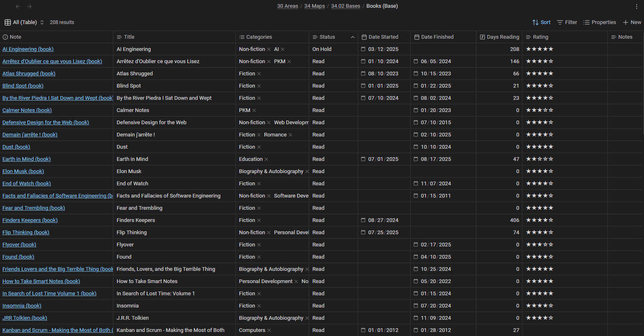Add a New entry to base
The height and width of the screenshot is (336, 644).
632,22
